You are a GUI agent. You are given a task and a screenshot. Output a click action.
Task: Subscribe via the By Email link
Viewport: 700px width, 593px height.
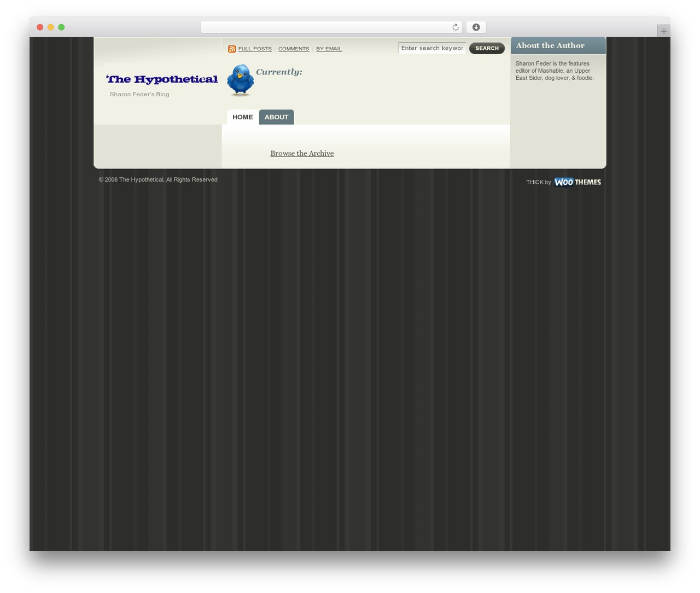[329, 49]
